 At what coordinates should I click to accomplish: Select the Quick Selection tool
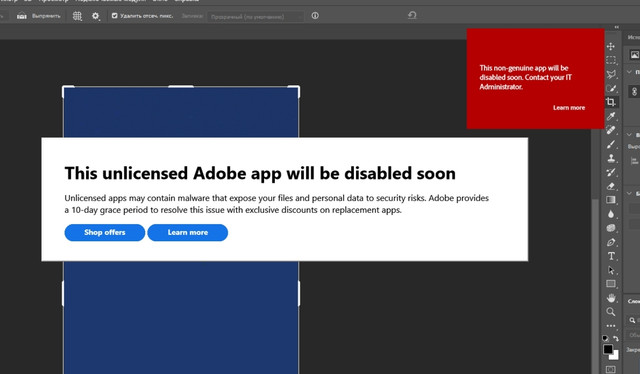pyautogui.click(x=611, y=88)
